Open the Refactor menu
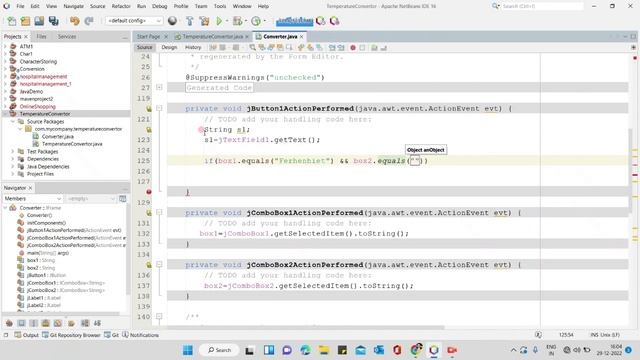Viewport: 640px width, 360px height. (121, 6)
